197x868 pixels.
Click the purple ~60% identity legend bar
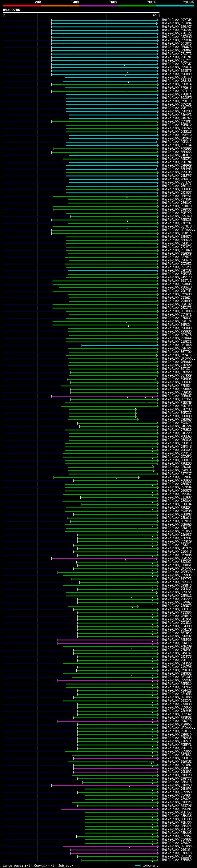(99, 6)
